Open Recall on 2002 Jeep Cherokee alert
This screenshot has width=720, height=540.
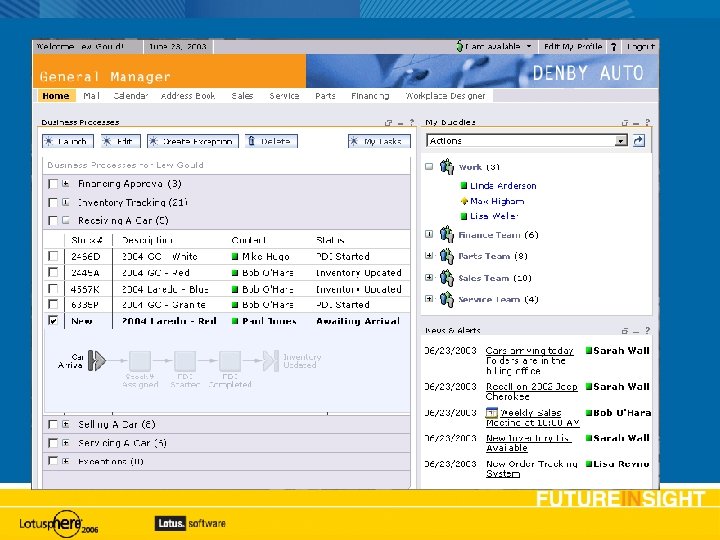coord(531,391)
